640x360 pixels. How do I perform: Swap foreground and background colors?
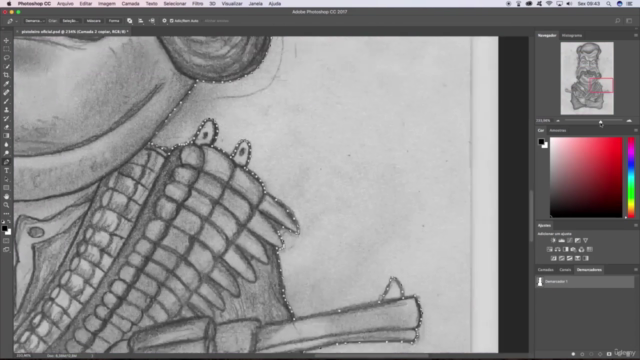coord(9,222)
